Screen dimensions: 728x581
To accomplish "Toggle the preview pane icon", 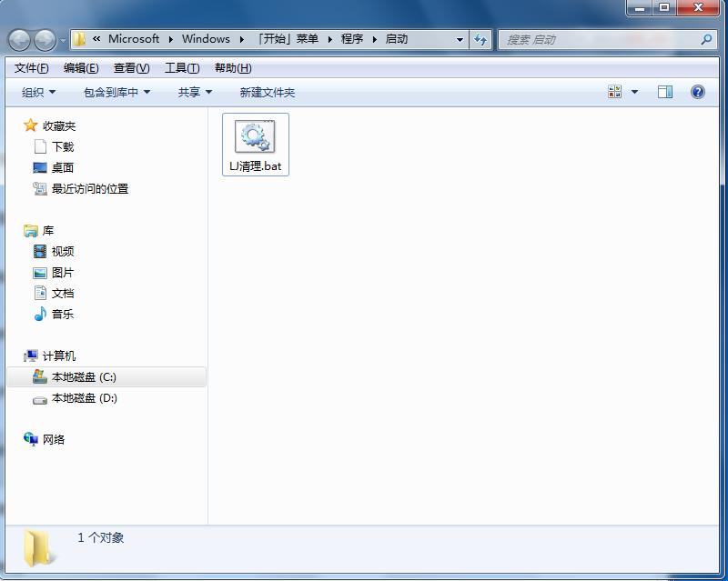I will (x=665, y=92).
